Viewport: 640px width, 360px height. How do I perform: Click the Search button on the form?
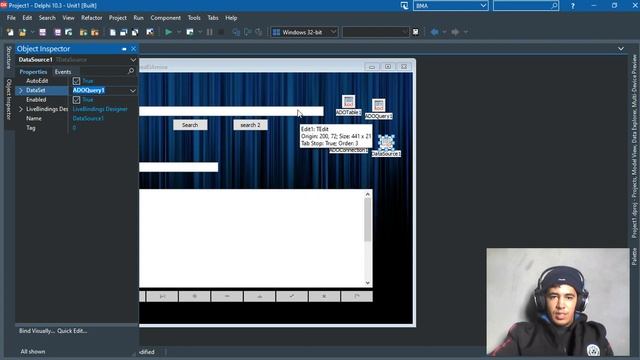190,125
